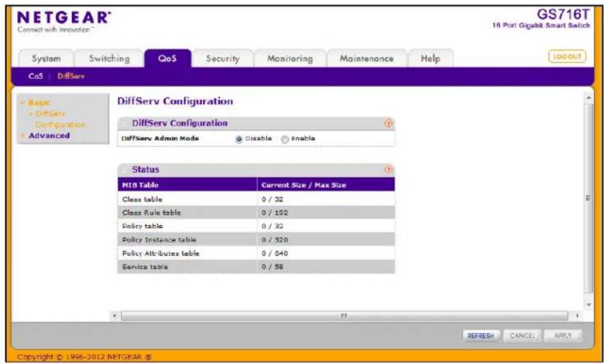Screen dimensions: 604x364
Task: Click the 0 / 192 value
Action: [x=275, y=212]
